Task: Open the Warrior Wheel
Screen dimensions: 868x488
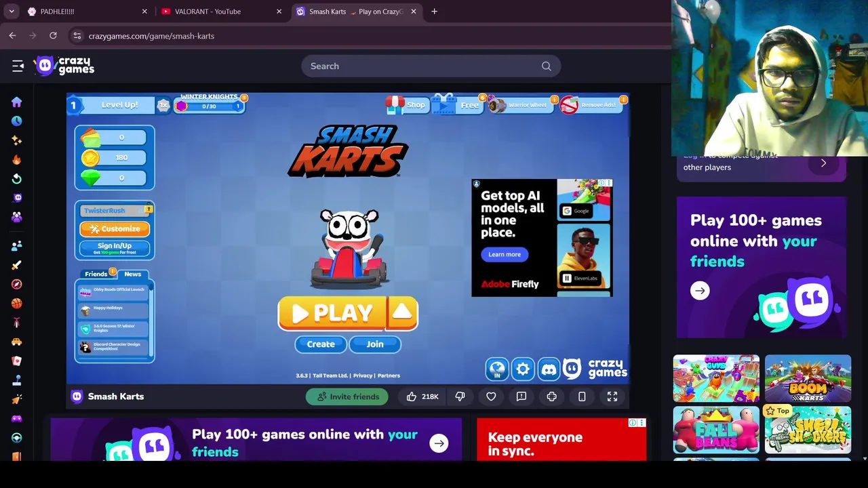Action: tap(521, 105)
